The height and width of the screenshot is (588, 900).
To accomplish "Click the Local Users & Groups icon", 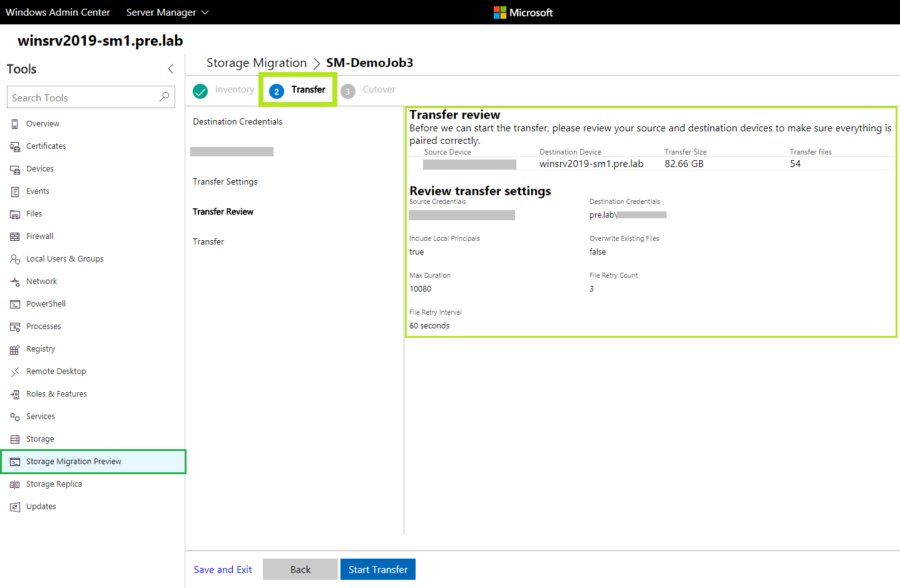I will [x=15, y=259].
